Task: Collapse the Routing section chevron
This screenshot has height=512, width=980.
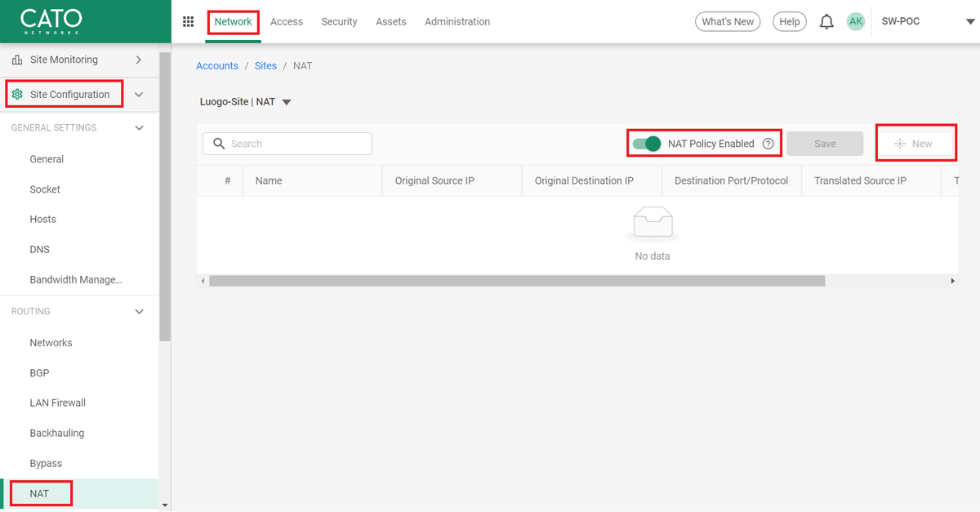Action: 139,312
